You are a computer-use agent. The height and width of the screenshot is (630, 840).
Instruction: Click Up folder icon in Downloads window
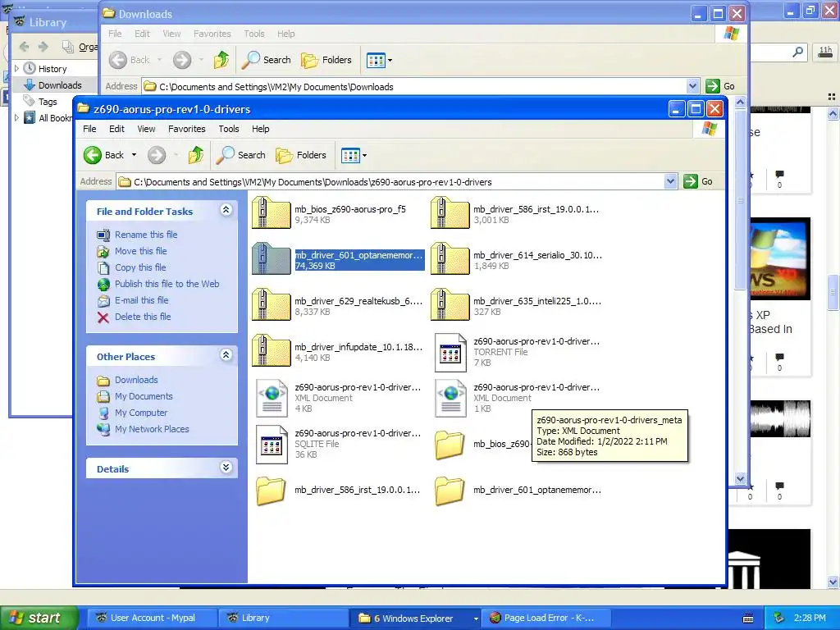221,60
